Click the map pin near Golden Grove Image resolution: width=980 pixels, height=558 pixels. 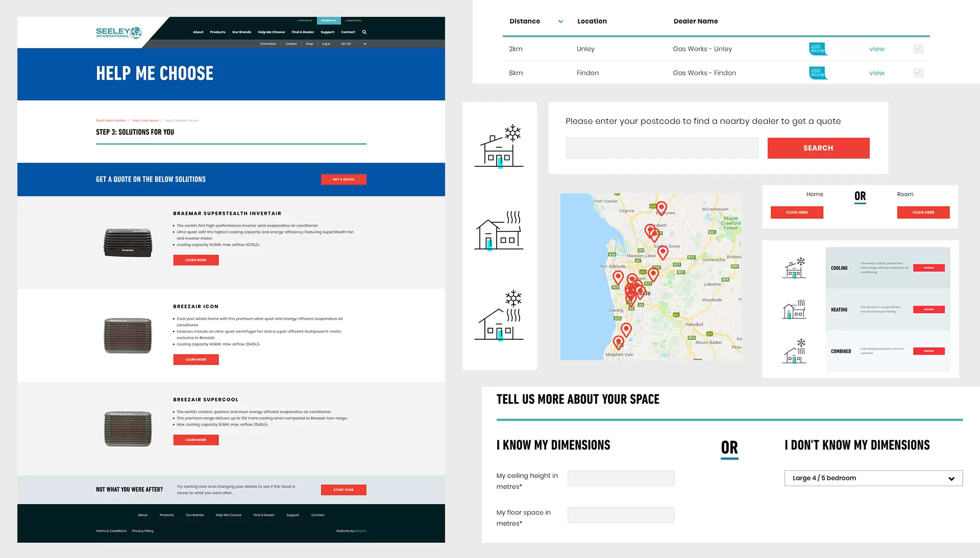tap(663, 251)
